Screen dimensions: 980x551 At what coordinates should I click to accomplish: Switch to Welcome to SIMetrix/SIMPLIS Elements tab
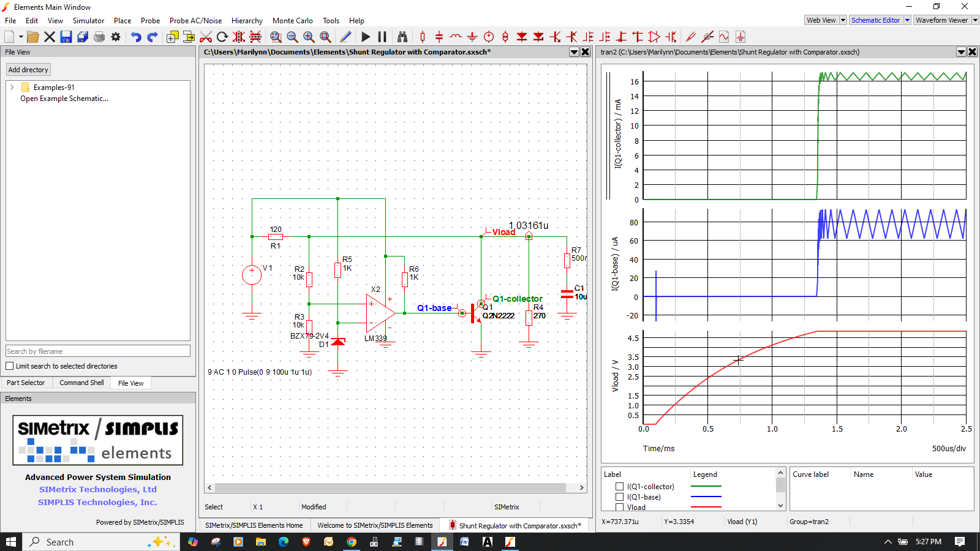click(375, 525)
